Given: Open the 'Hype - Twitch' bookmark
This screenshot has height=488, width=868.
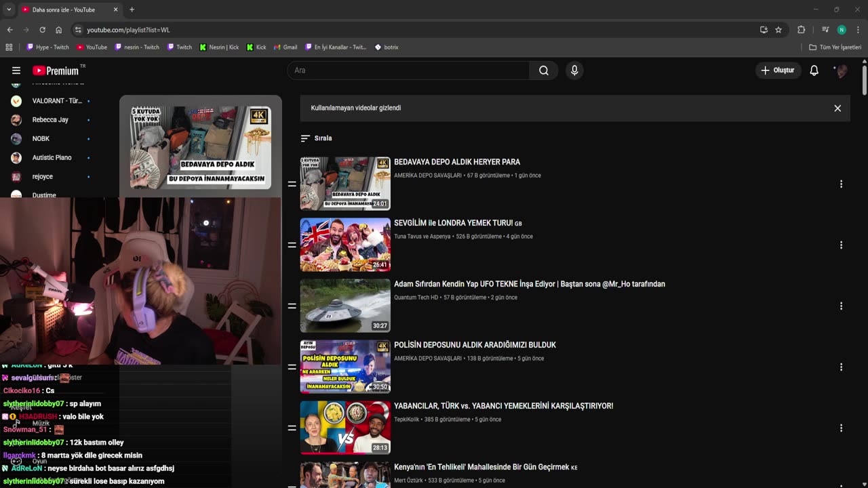Looking at the screenshot, I should (47, 47).
